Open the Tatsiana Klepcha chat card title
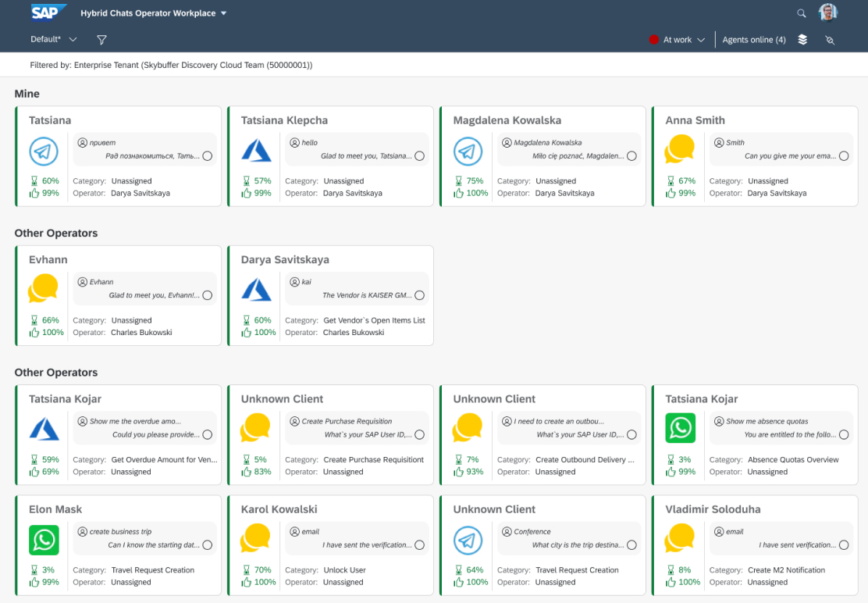The height and width of the screenshot is (603, 868). tap(284, 120)
